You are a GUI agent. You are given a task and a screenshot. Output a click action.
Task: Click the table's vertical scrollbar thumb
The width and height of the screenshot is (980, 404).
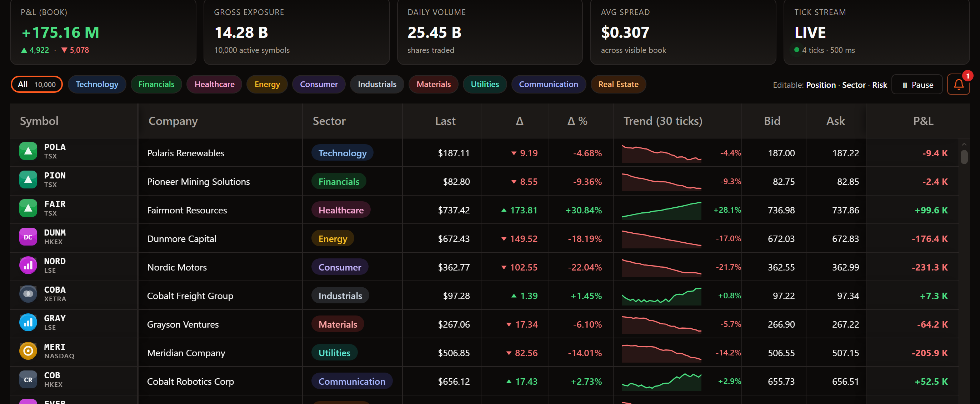click(964, 157)
